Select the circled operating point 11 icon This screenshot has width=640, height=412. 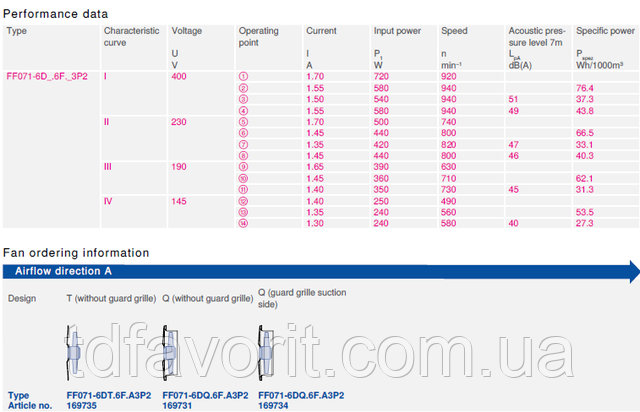coord(243,189)
